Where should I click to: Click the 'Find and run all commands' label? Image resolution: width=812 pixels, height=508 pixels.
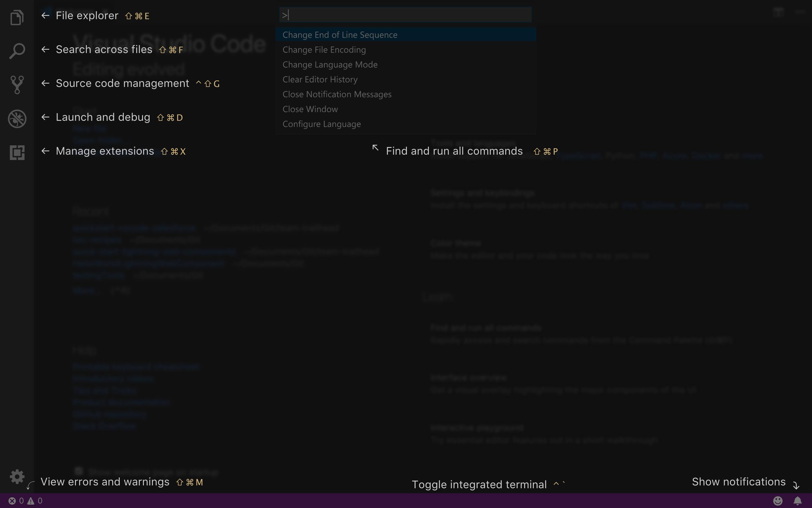click(x=454, y=151)
